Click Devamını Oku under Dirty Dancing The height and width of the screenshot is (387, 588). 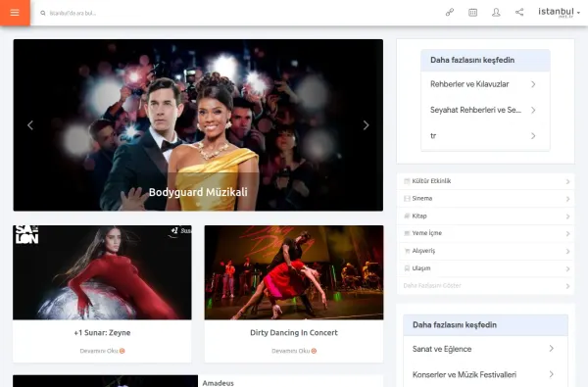click(x=291, y=351)
